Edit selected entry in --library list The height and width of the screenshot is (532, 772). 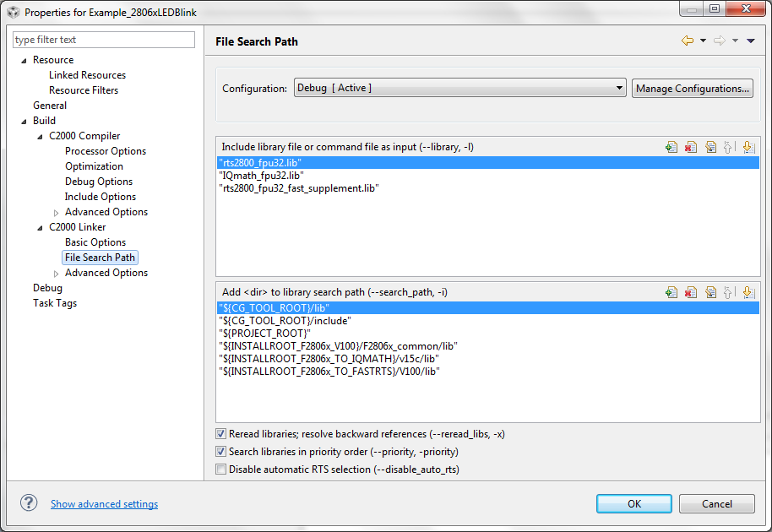[710, 147]
